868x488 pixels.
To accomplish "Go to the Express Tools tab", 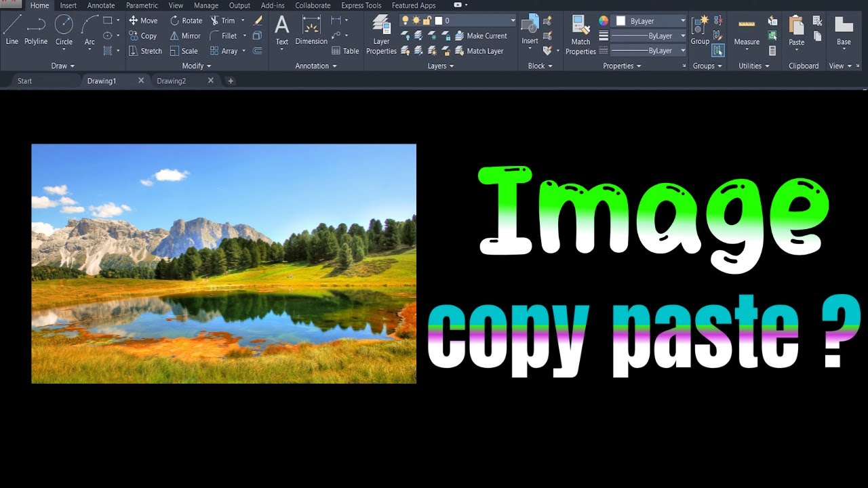I will point(361,5).
